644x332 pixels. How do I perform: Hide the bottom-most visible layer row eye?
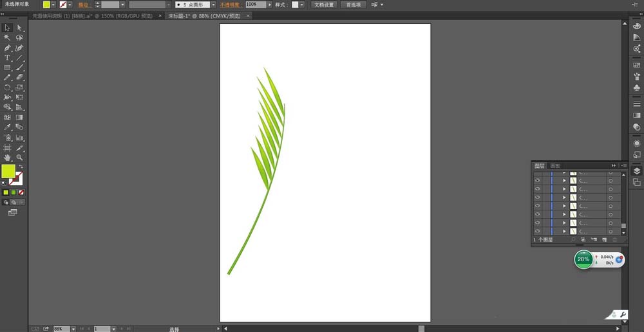(537, 231)
